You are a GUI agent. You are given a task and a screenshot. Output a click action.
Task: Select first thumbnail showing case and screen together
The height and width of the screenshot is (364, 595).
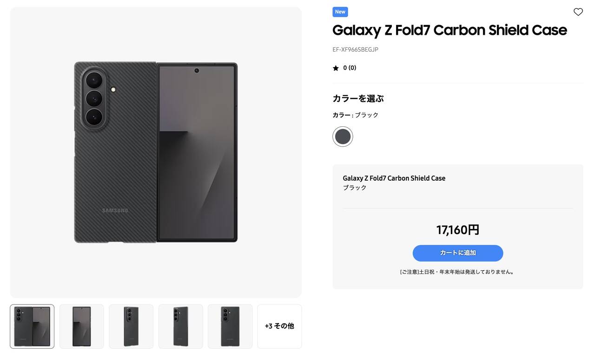[32, 326]
